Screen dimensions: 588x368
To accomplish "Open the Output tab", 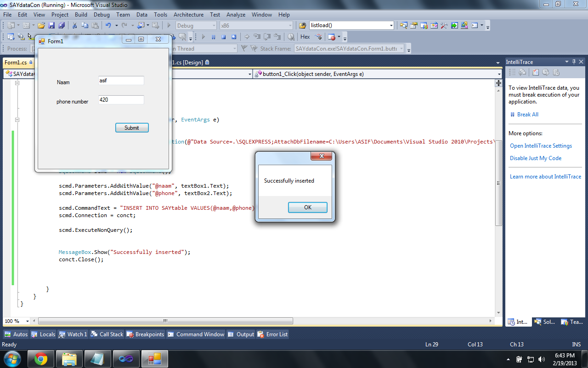I will (241, 334).
